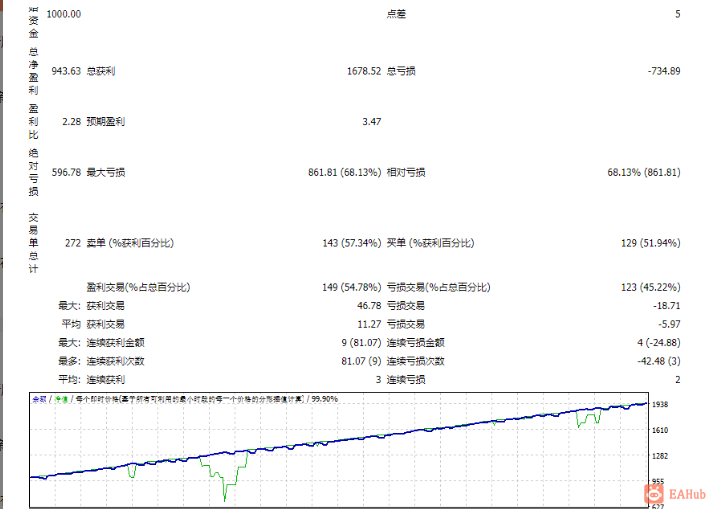Click the 连续亏损金额 label
715x509 pixels.
pos(415,343)
